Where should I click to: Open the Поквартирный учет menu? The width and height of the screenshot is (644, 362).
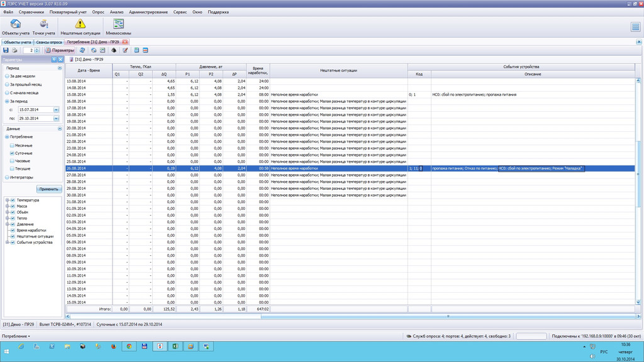pos(68,12)
